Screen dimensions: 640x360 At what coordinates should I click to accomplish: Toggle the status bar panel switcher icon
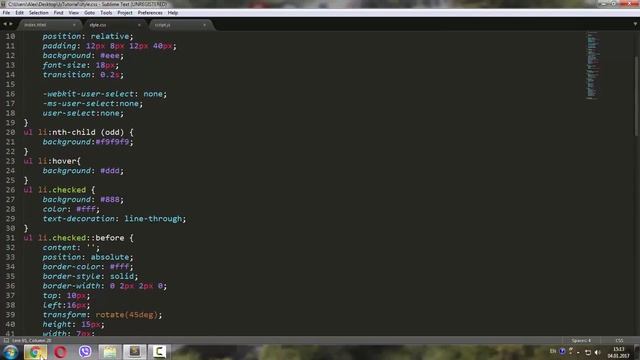6,340
